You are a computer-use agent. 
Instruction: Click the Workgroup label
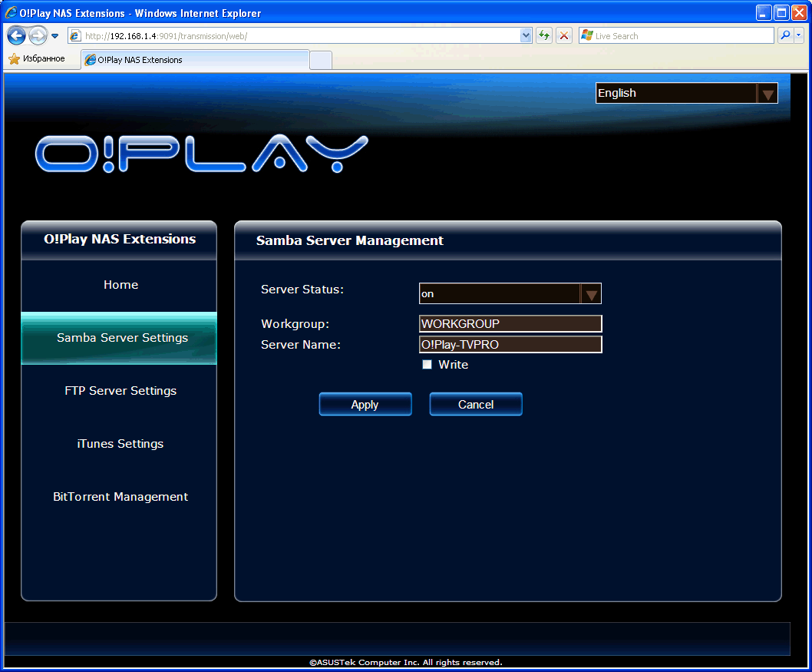pos(295,324)
